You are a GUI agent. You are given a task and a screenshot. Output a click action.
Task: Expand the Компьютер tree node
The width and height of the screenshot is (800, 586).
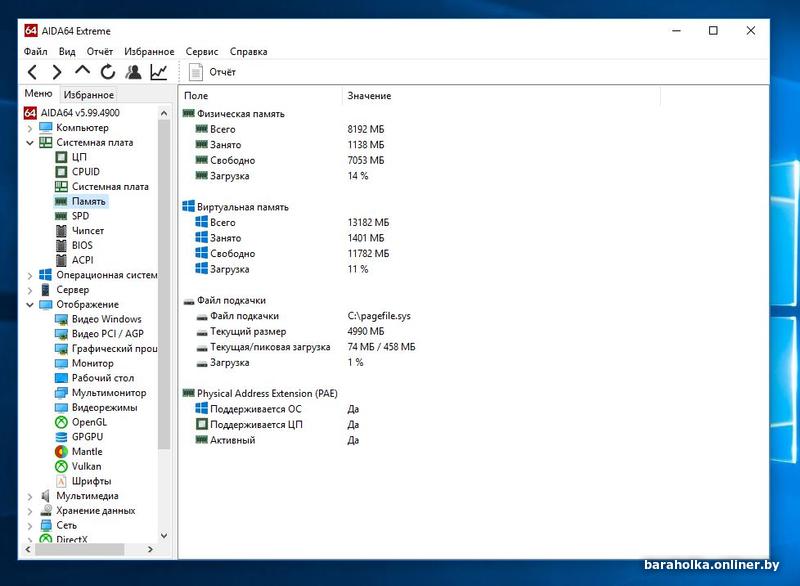[x=30, y=128]
